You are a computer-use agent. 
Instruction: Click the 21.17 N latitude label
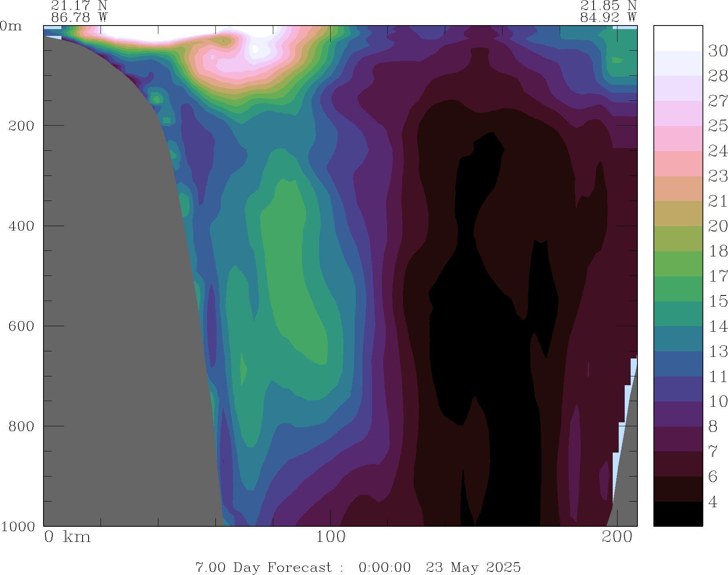(x=79, y=6)
